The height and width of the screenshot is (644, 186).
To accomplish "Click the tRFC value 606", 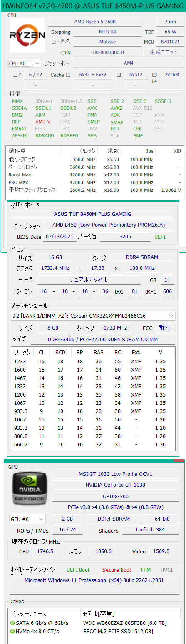I will pos(167,291).
